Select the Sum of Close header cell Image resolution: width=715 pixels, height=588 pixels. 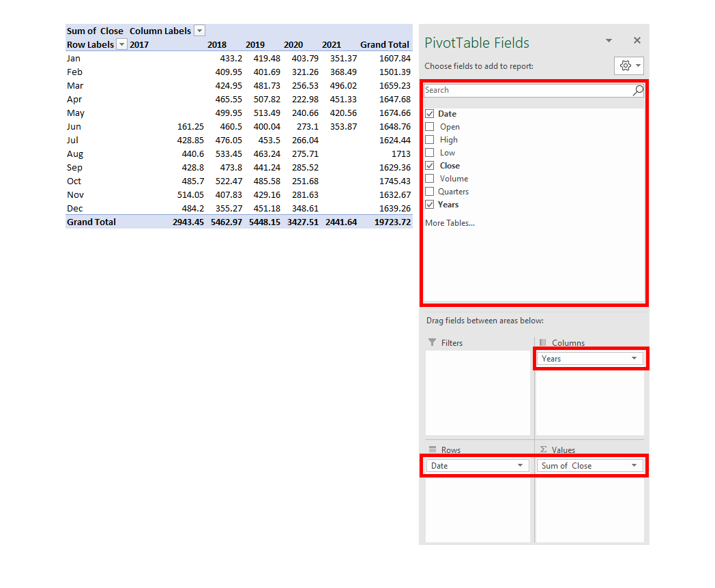(96, 31)
